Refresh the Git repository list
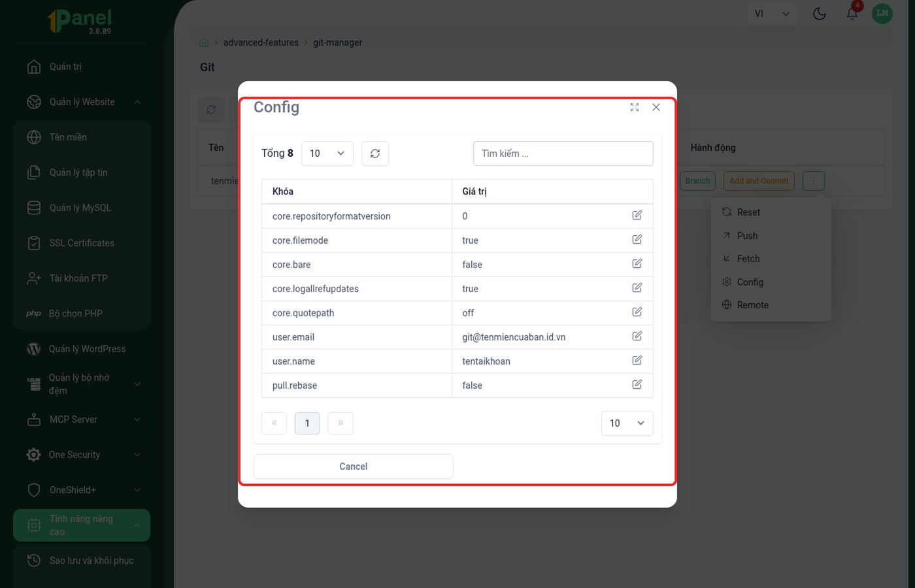The image size is (915, 588). coord(211,110)
